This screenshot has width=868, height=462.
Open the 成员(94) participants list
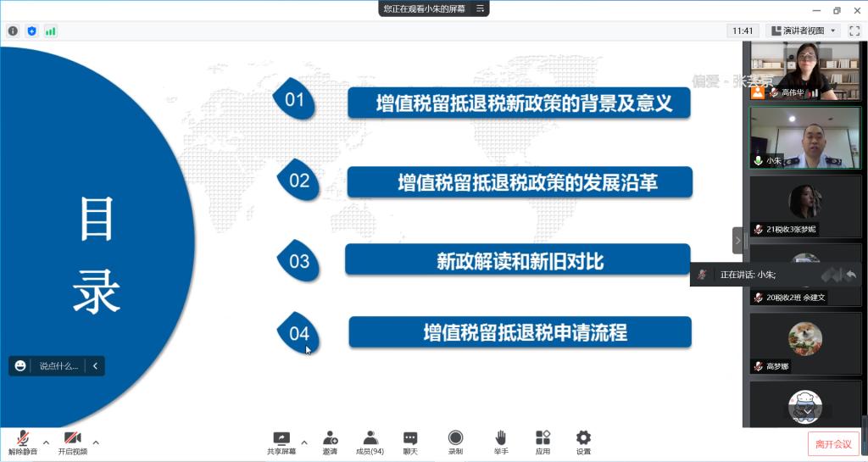tap(370, 442)
